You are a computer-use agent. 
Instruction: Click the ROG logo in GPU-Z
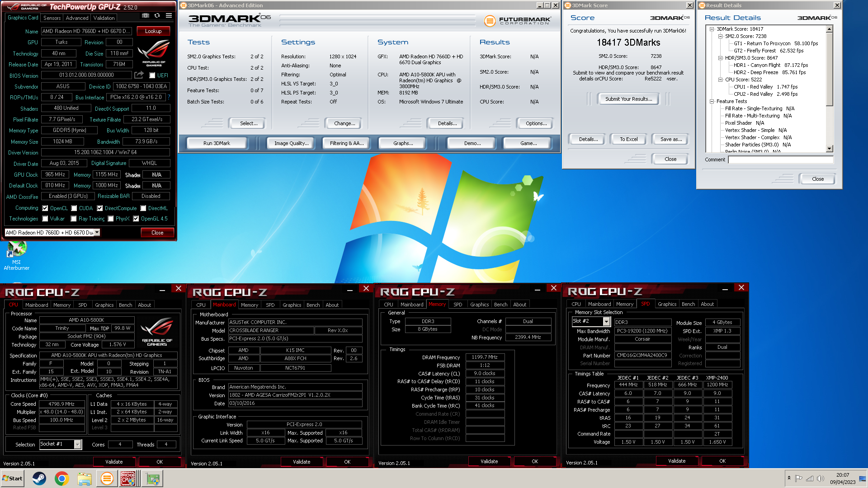[x=154, y=53]
